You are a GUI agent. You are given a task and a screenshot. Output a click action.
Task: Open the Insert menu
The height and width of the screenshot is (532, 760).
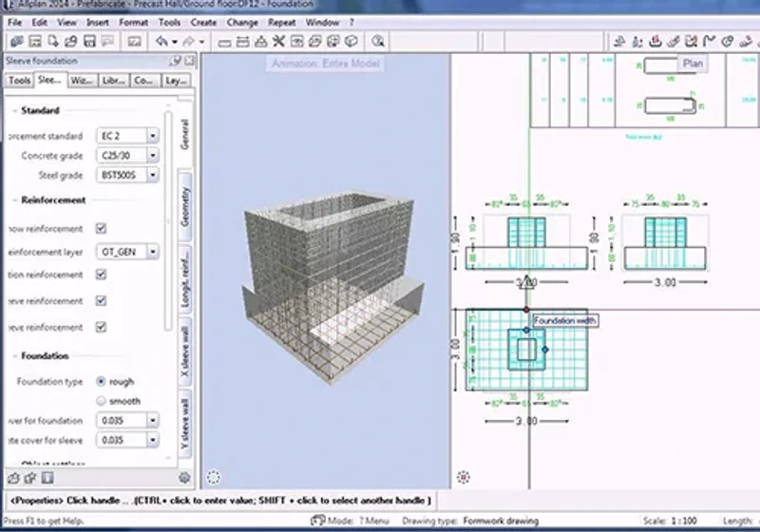point(98,22)
